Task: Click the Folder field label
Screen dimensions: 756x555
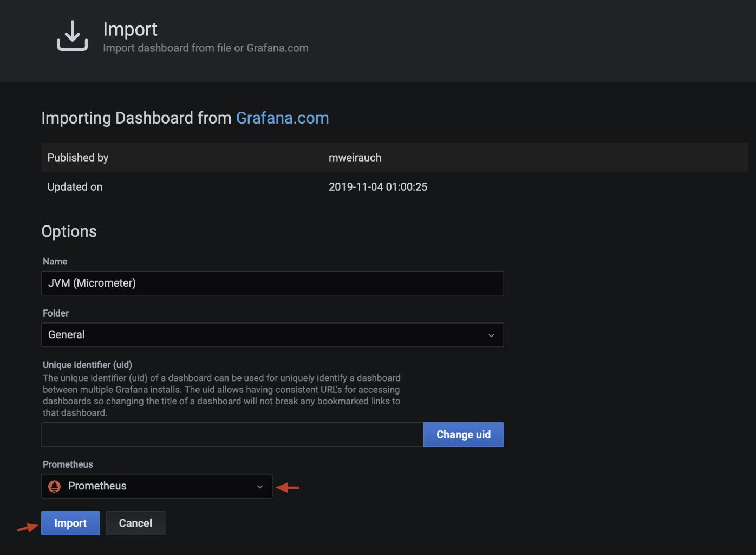Action: click(x=56, y=313)
